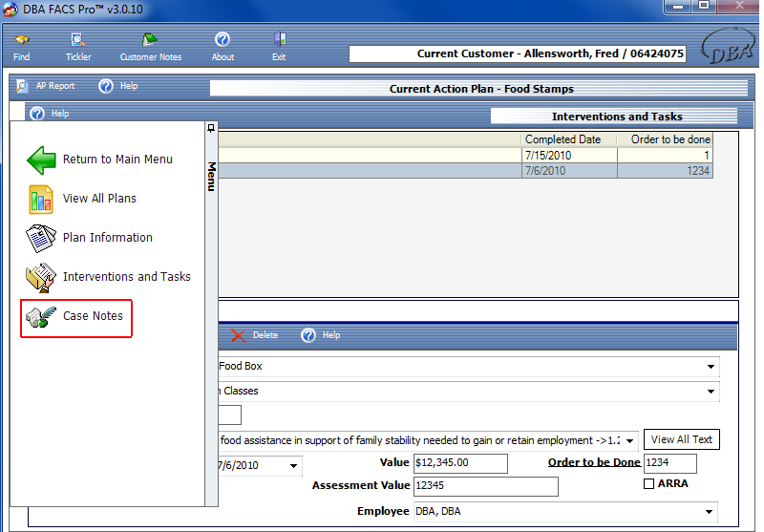Screen dimensions: 764x532
Task: Click the Order to be Done link
Action: (x=594, y=462)
